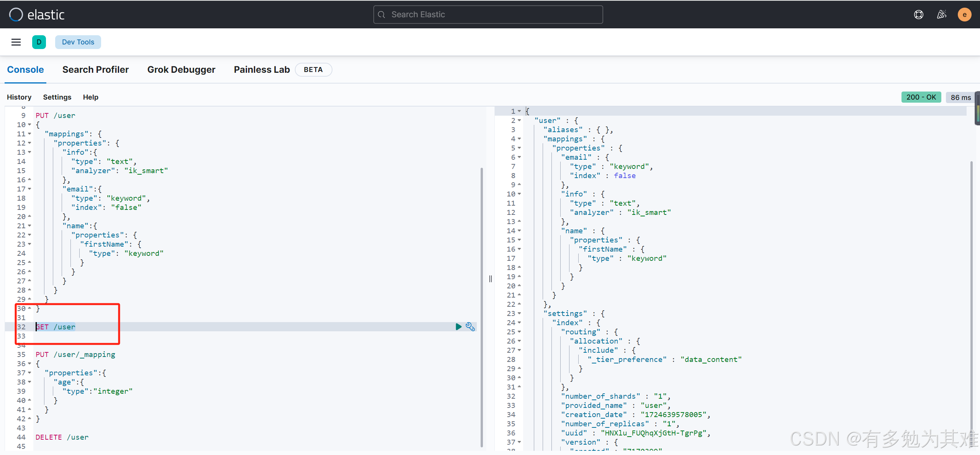Collapse the mappings block on line 11
Image resolution: width=980 pixels, height=455 pixels.
pyautogui.click(x=29, y=134)
